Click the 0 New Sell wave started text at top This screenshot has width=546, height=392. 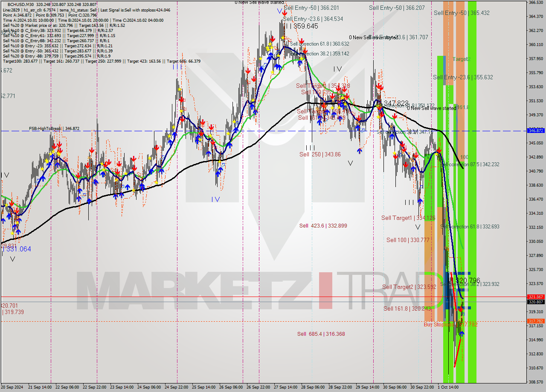[259, 3]
